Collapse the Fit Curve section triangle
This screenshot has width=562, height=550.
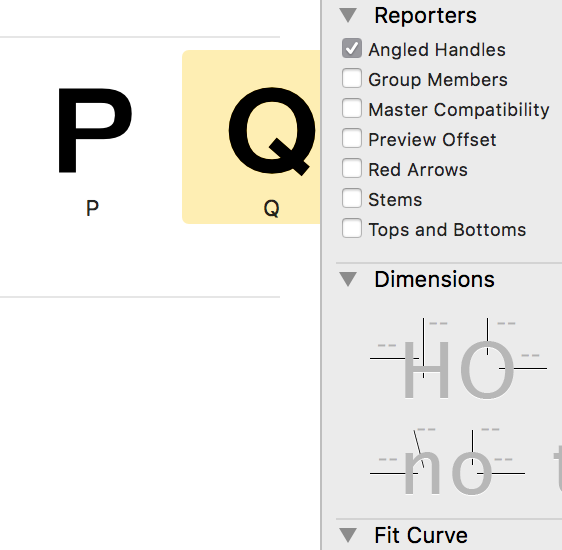(348, 535)
